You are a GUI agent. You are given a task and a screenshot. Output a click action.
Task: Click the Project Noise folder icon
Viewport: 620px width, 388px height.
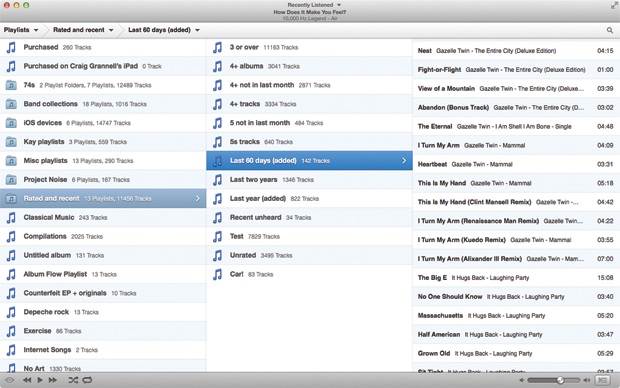11,180
